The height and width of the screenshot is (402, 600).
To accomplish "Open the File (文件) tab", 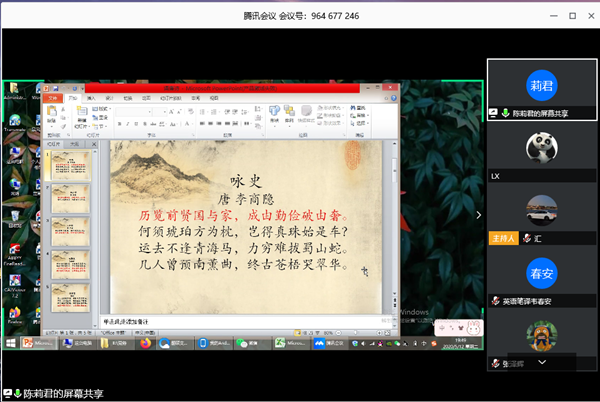I will click(53, 98).
